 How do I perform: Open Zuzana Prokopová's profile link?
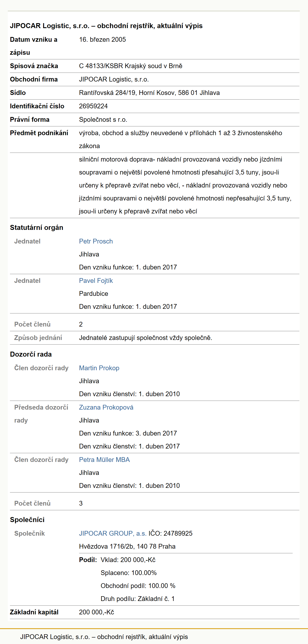(106, 407)
